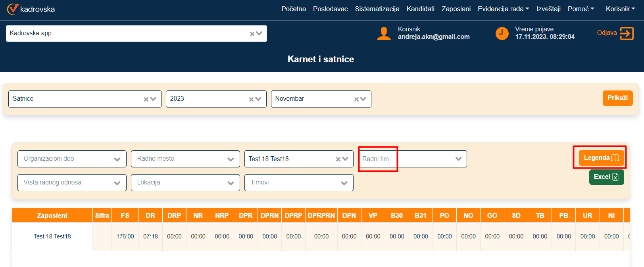Click the kadrovska logo icon
This screenshot has width=644, height=267.
pyautogui.click(x=13, y=9)
